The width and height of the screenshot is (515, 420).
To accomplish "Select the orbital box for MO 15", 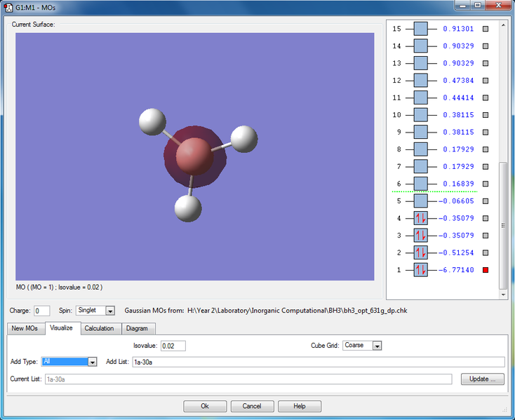I will (x=420, y=29).
